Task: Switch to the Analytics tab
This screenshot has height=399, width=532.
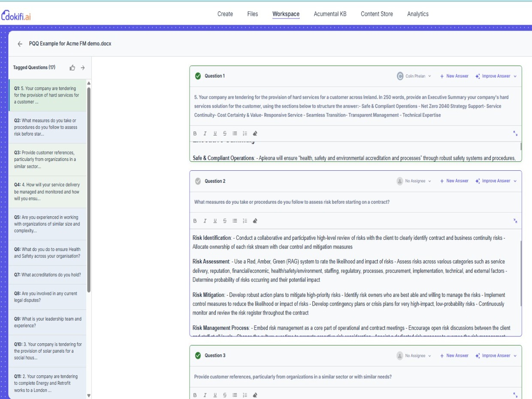Action: click(x=418, y=14)
